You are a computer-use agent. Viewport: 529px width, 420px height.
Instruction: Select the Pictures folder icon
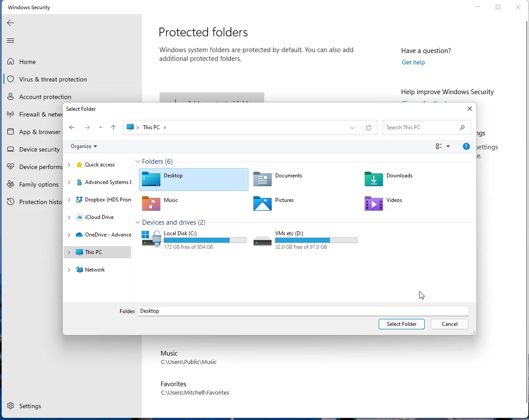[263, 204]
